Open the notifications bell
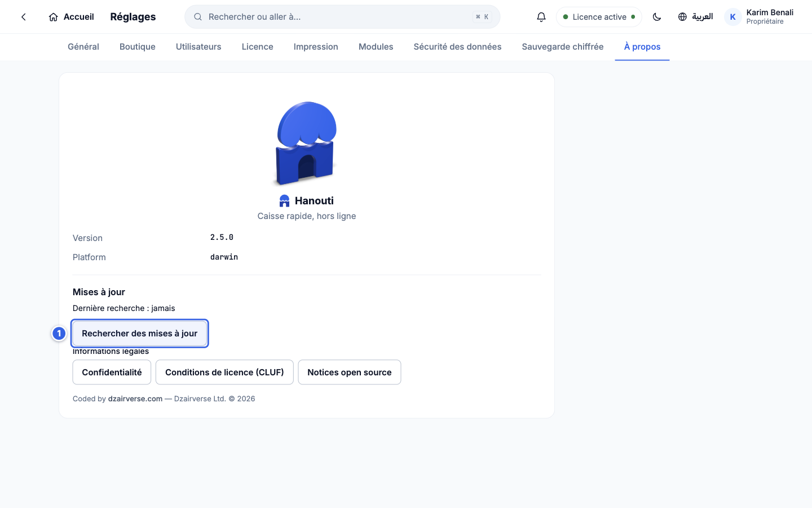 point(541,17)
